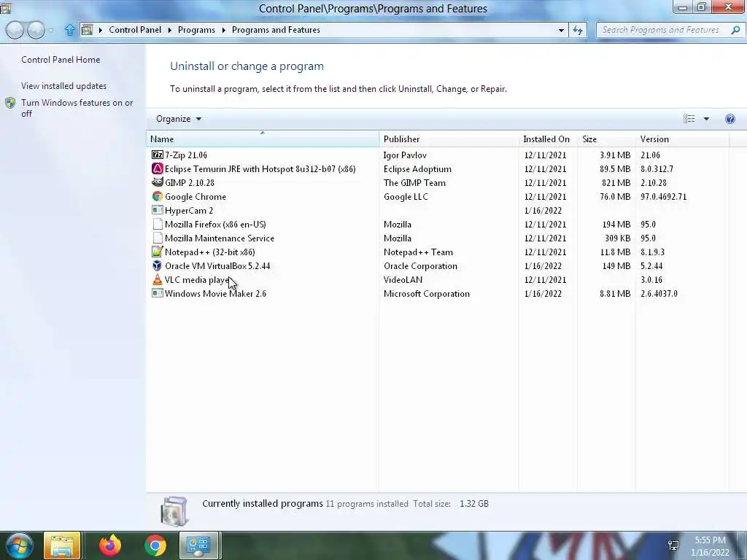Select Mozilla Firefox (x86 en-US) entry
This screenshot has height=560, width=747.
(x=215, y=224)
